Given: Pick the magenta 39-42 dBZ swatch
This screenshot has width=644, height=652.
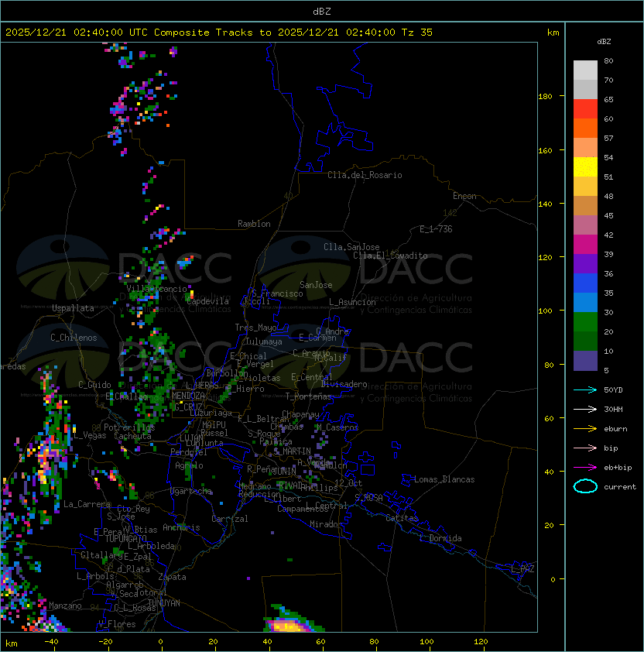Looking at the screenshot, I should pyautogui.click(x=585, y=245).
